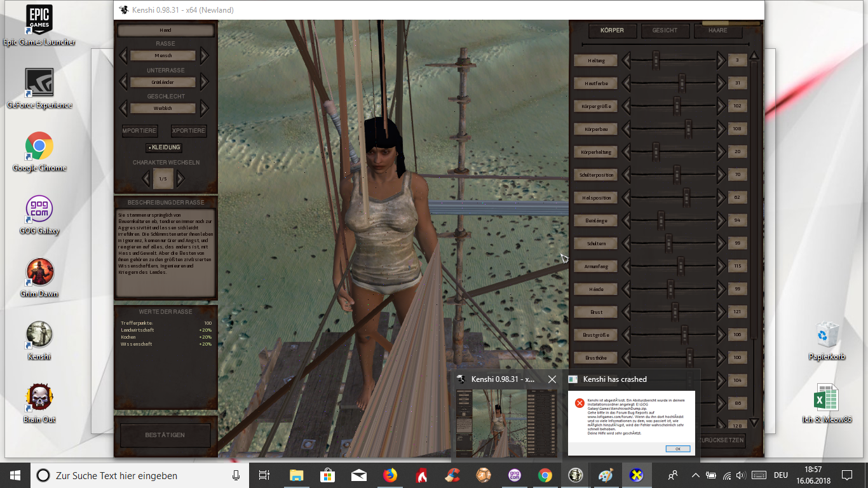Switch to the Haare tab
This screenshot has width=868, height=488.
(717, 30)
